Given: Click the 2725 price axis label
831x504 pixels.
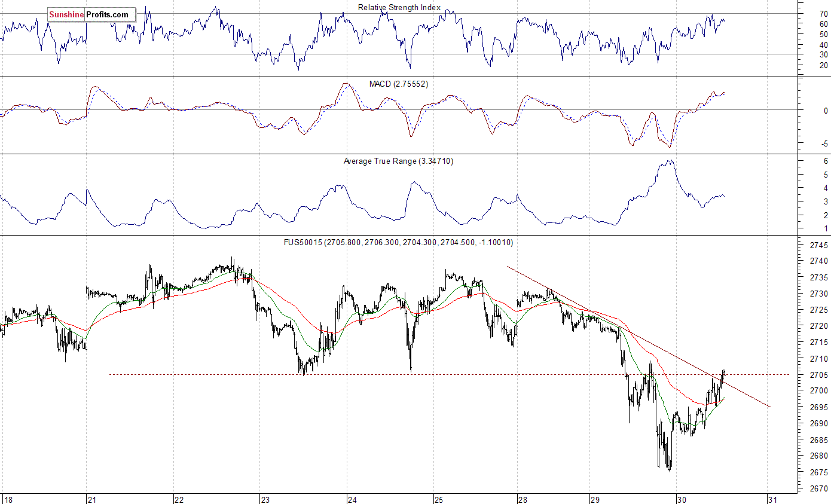Looking at the screenshot, I should point(818,310).
